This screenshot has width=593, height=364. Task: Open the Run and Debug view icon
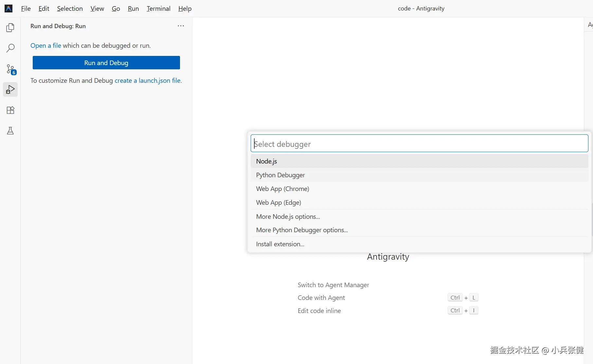10,90
